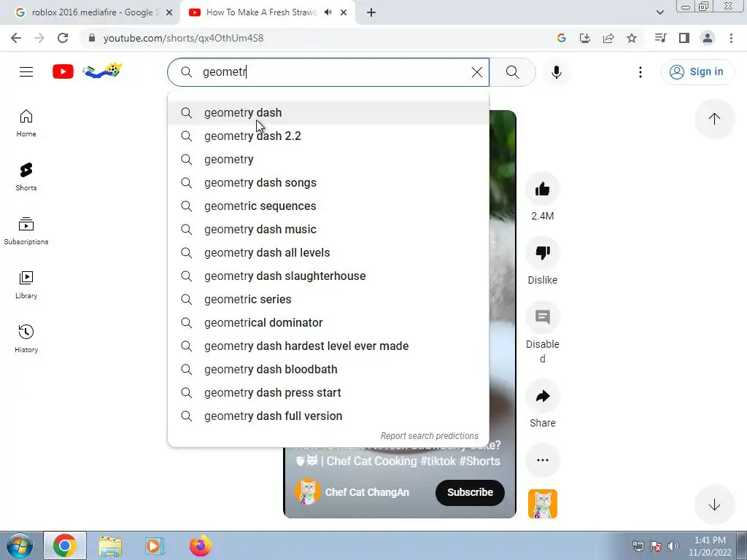Choose 'geometric series' suggestion
This screenshot has height=560, width=747.
(x=328, y=300)
